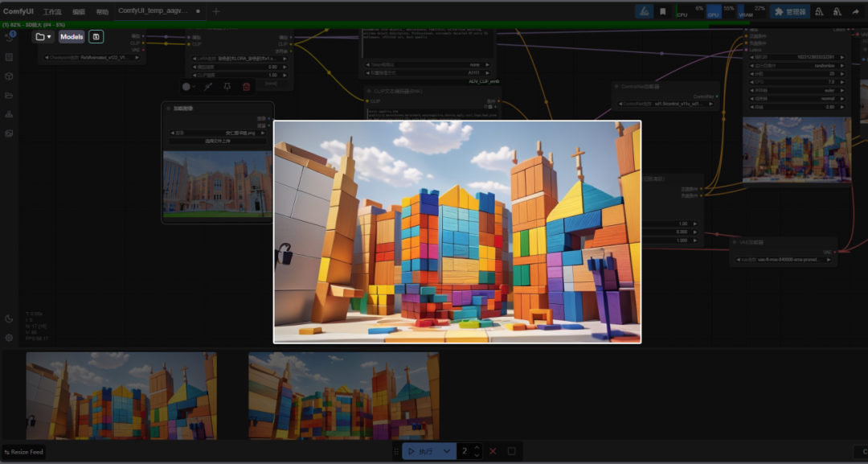Toggle the square checkbox beside cancel button
The height and width of the screenshot is (464, 868).
pyautogui.click(x=511, y=452)
